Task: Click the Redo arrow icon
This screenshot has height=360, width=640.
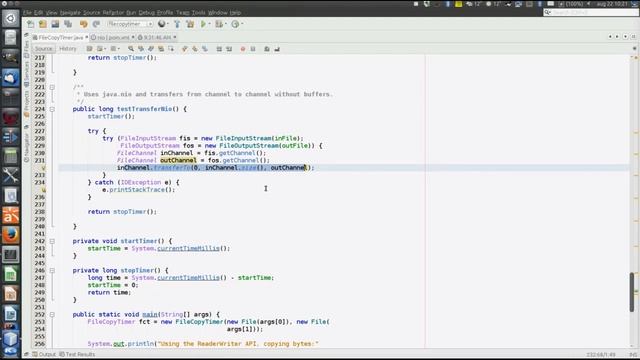Action: pyautogui.click(x=96, y=24)
